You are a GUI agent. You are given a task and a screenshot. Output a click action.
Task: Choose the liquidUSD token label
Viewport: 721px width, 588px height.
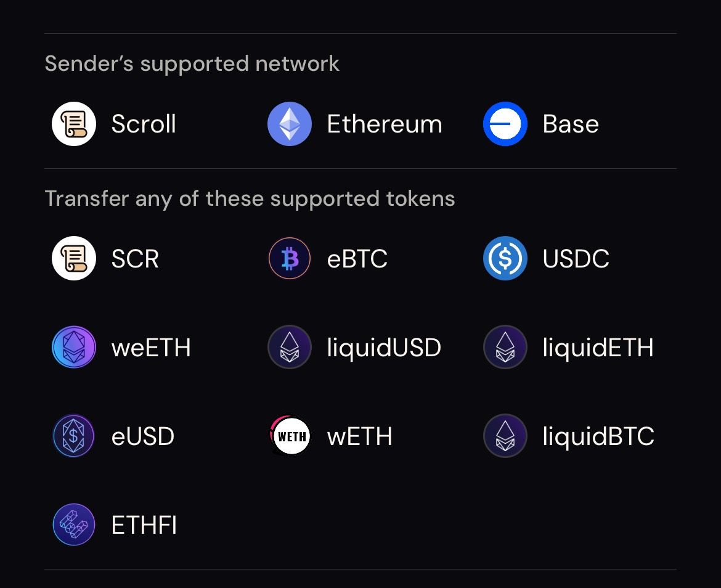click(x=384, y=348)
